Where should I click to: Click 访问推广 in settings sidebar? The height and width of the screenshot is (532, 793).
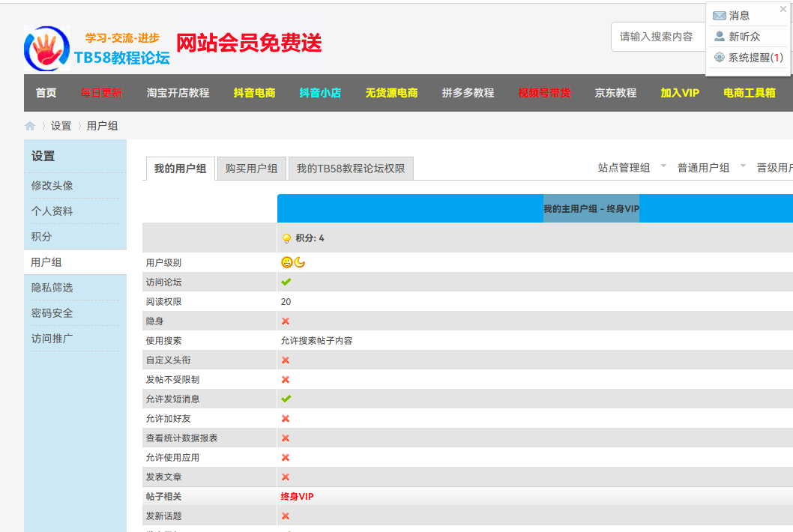click(52, 339)
